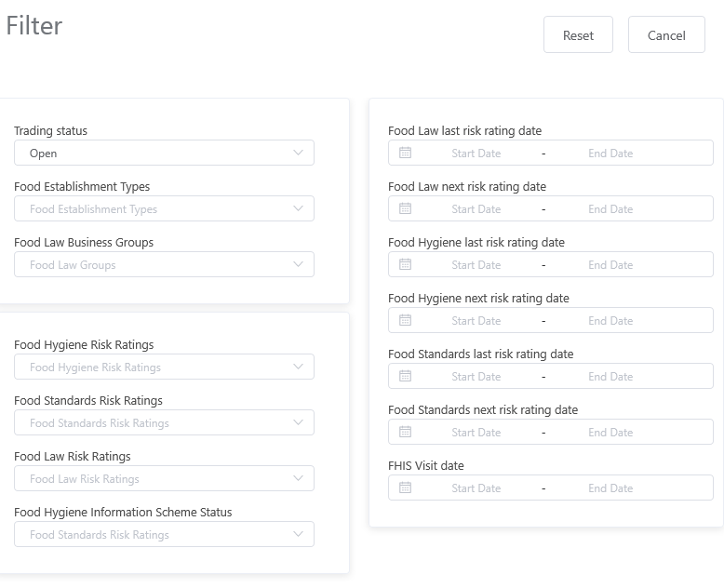Viewport: 724px width, 588px height.
Task: Open Food Establishment Types dropdown
Action: (164, 208)
